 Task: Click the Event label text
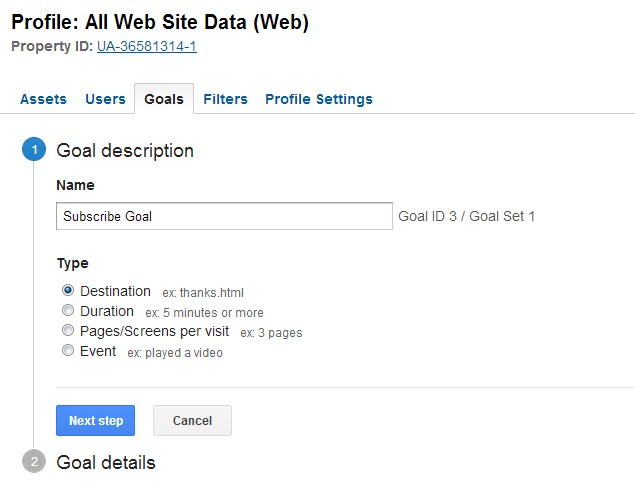pyautogui.click(x=98, y=351)
